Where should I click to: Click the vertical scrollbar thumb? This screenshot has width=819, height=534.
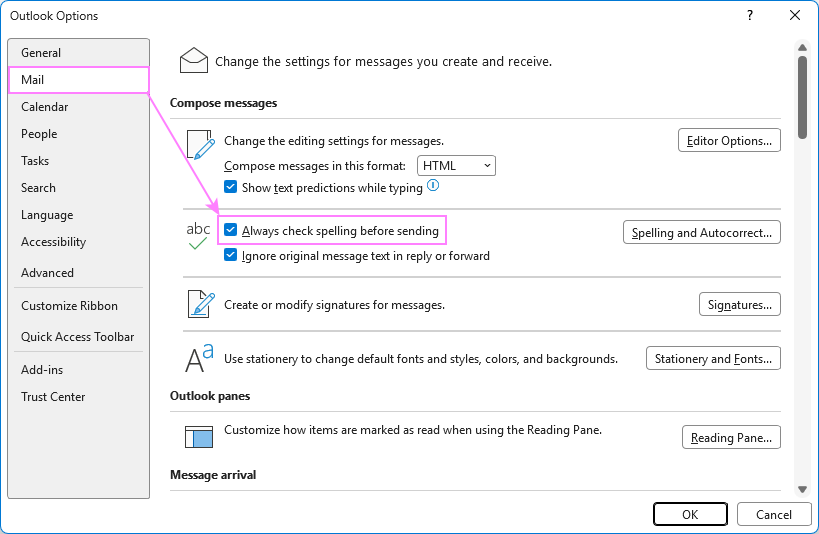[x=802, y=97]
